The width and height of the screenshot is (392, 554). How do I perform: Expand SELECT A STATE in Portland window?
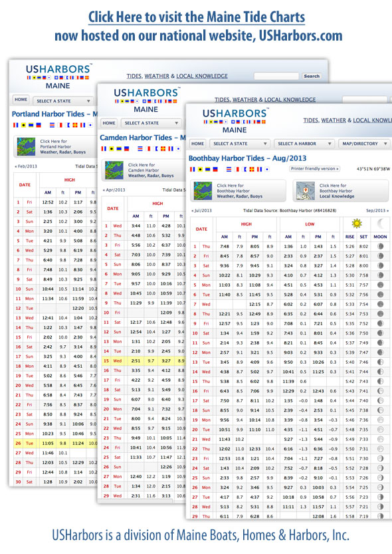(x=63, y=100)
